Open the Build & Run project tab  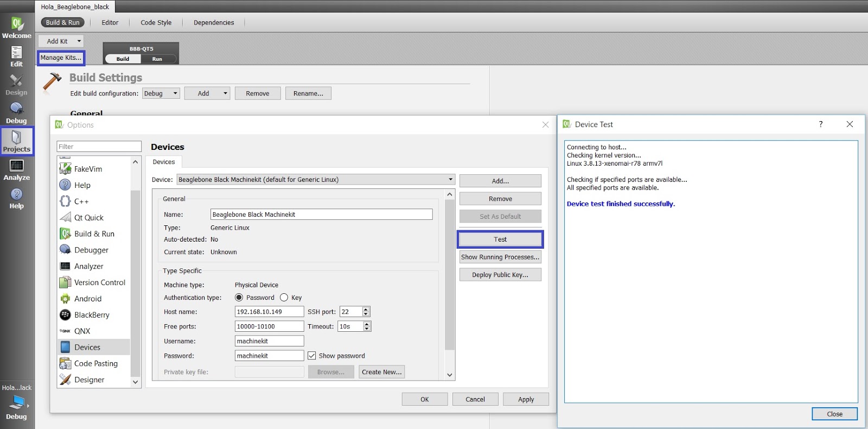[x=63, y=22]
